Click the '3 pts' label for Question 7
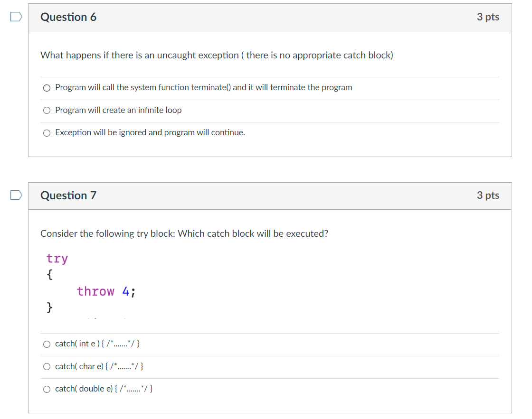This screenshot has height=419, width=532. (488, 195)
